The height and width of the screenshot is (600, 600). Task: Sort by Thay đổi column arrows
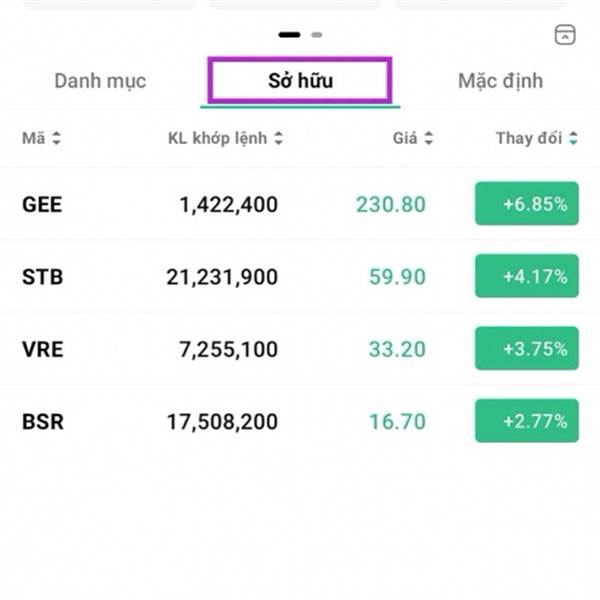573,139
